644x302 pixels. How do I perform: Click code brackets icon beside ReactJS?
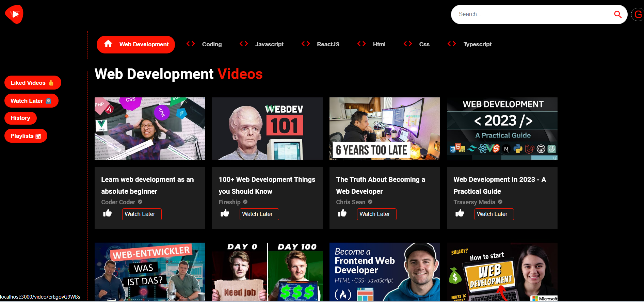pos(306,44)
